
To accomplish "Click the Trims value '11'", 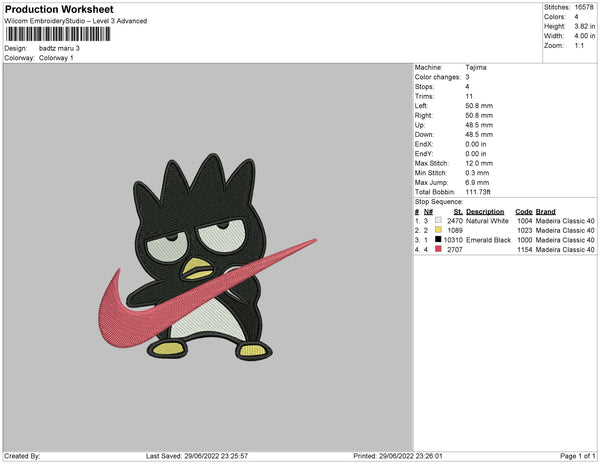I will coord(469,96).
